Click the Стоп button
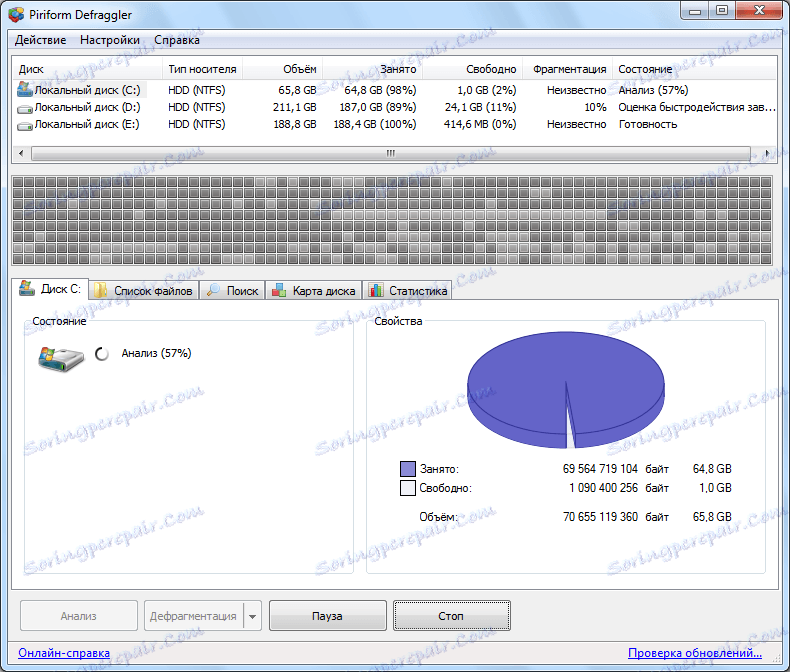The image size is (790, 672). [x=451, y=616]
